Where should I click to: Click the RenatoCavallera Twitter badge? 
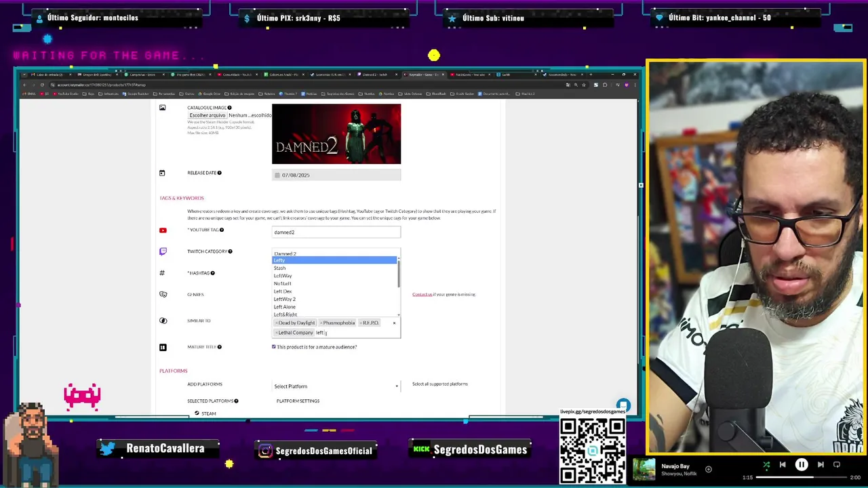click(159, 449)
